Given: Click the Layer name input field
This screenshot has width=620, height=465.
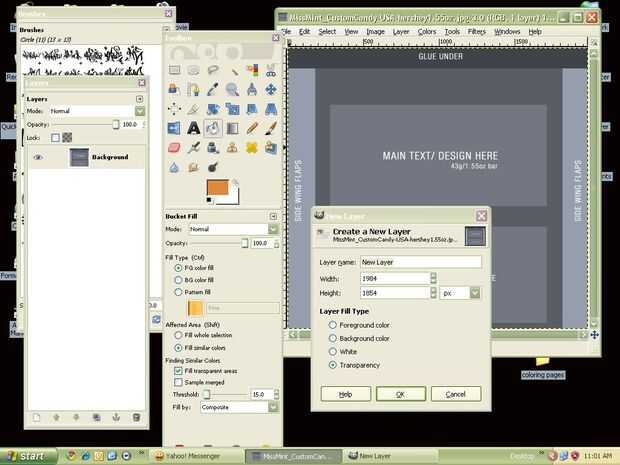Looking at the screenshot, I should click(421, 262).
